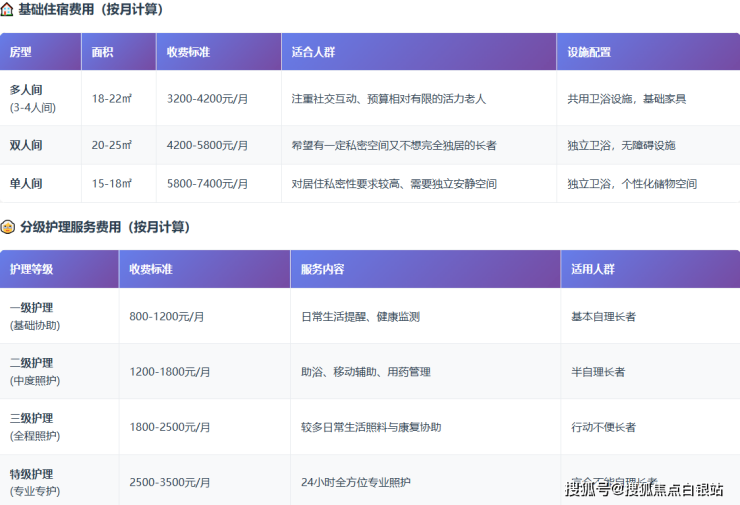Click the 多人间 room type cell
Screen dimensions: 740x505
(27, 89)
